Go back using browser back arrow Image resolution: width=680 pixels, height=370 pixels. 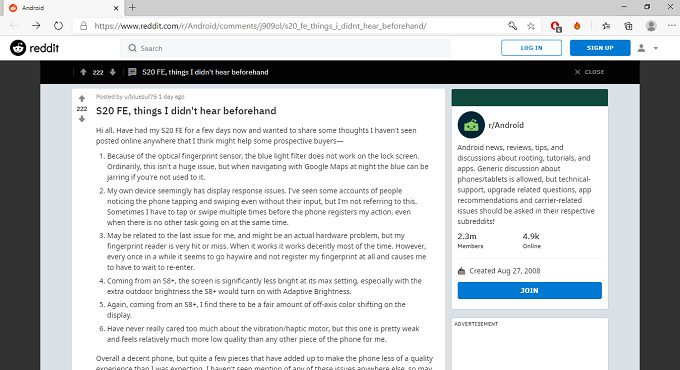(x=14, y=26)
